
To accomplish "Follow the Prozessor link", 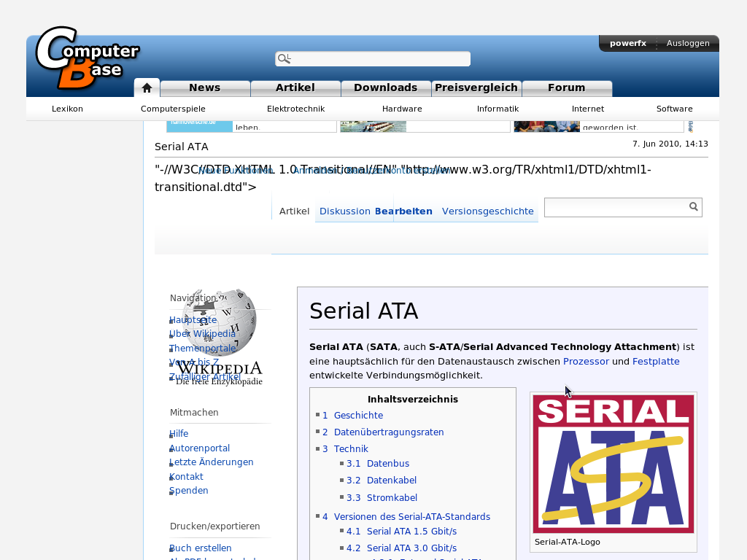I will click(x=586, y=362).
